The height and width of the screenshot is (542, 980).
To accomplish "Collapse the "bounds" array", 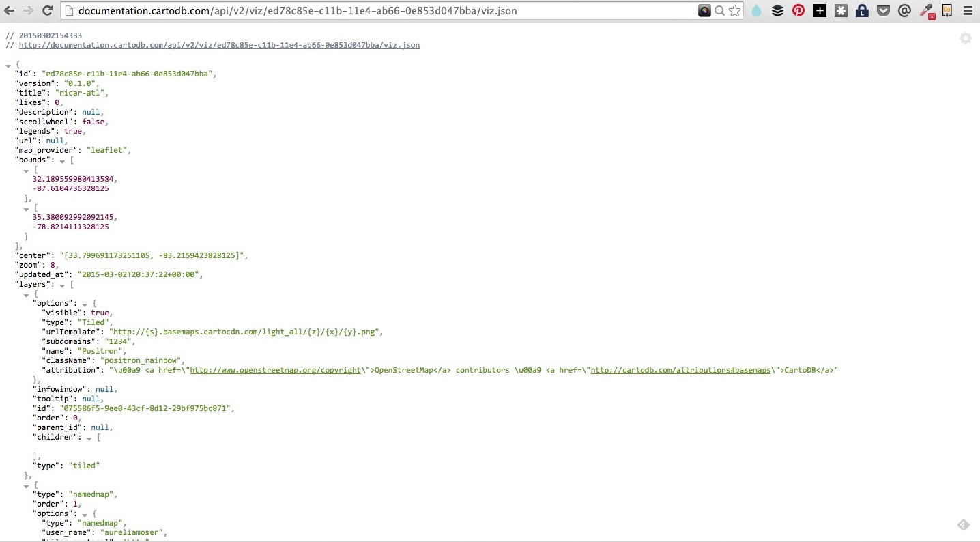I will (62, 160).
